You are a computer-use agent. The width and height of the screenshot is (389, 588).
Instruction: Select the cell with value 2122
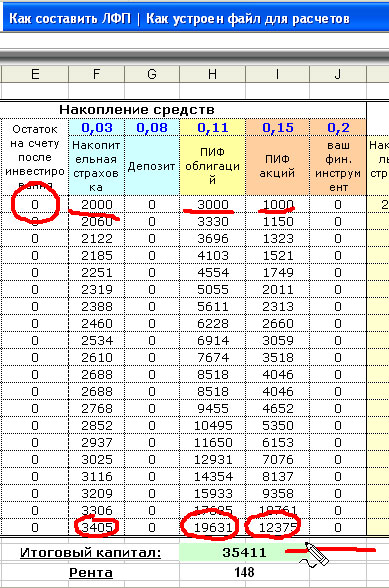pyautogui.click(x=96, y=238)
